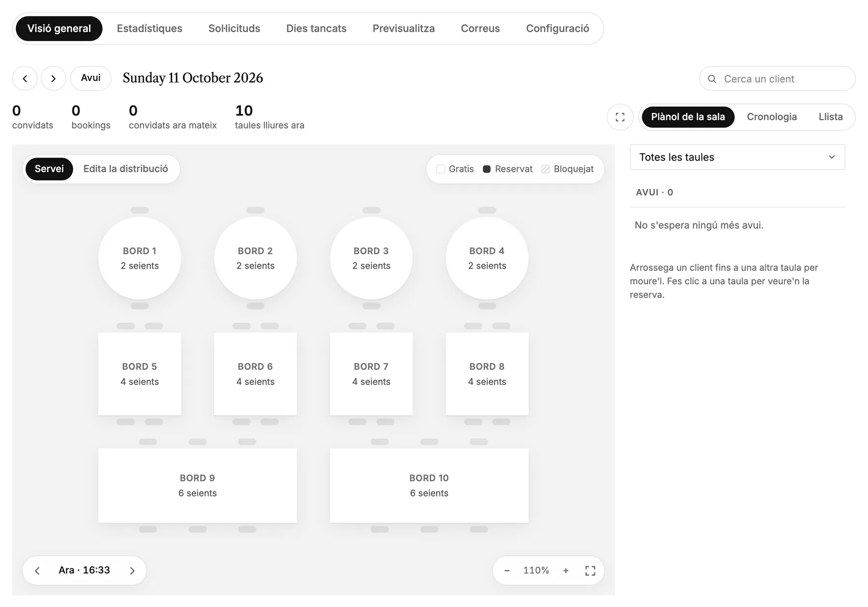This screenshot has width=868, height=607.
Task: Click the Bloquejat legend swatch
Action: coord(545,169)
